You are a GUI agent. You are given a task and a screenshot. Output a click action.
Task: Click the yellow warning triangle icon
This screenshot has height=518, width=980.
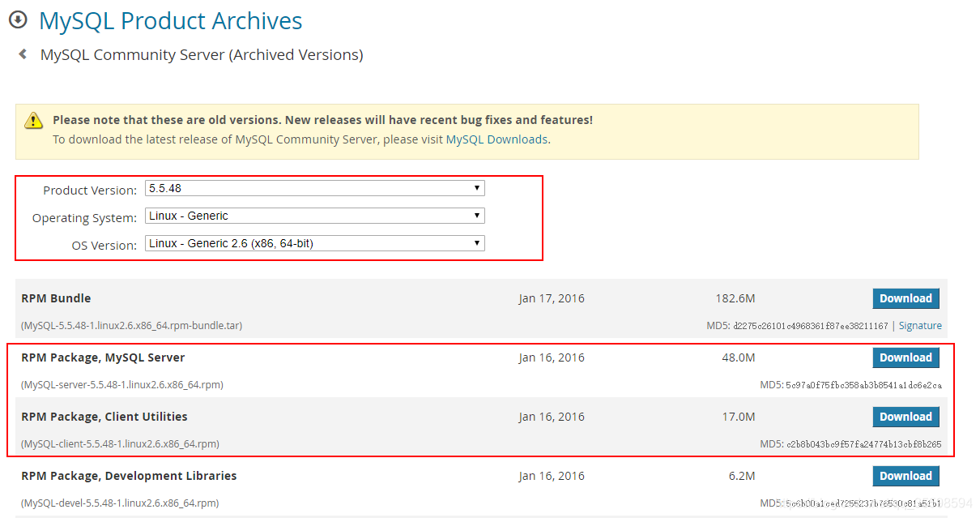pyautogui.click(x=33, y=121)
